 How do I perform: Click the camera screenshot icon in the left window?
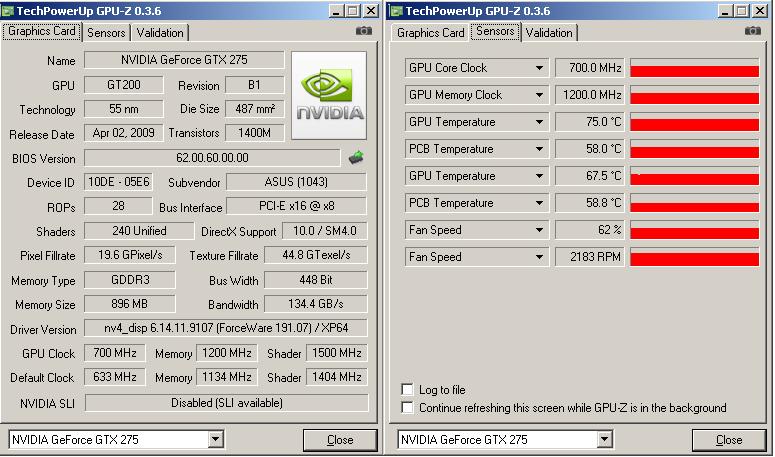(364, 31)
